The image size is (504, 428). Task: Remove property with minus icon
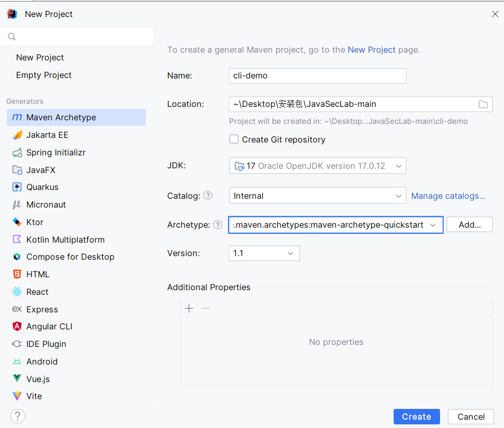205,309
